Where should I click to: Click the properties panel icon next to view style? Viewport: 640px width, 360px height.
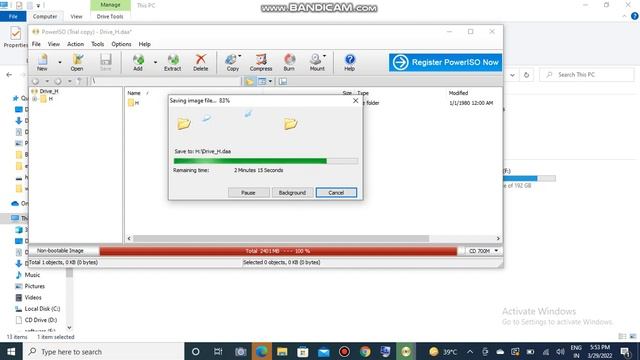pos(282,82)
